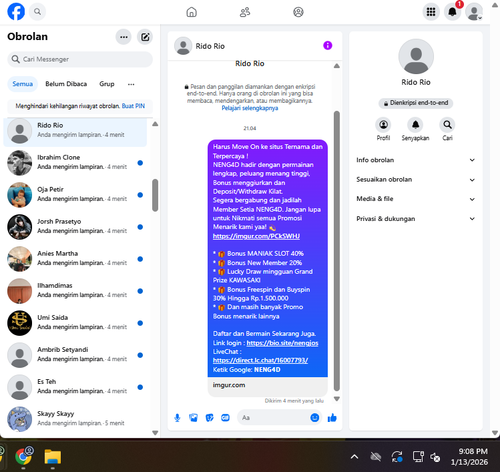500x472 pixels.
Task: Click Profil icon in info panel
Action: pos(383,125)
